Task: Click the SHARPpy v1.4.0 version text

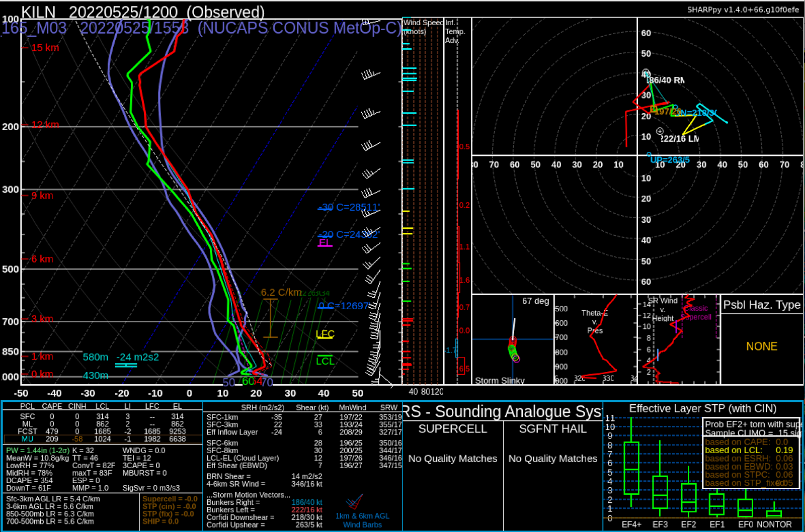Action: [743, 9]
